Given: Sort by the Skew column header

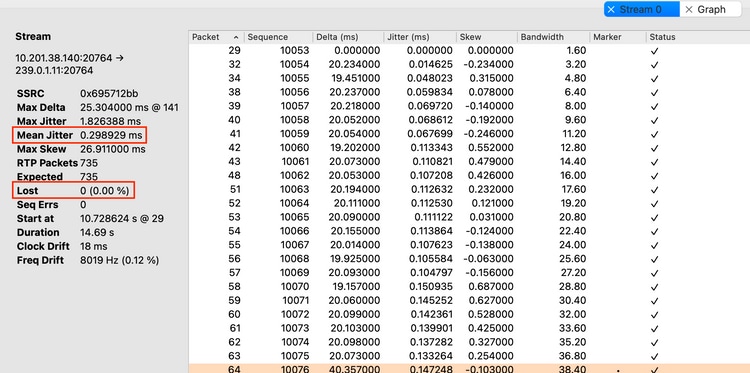Looking at the screenshot, I should 486,37.
